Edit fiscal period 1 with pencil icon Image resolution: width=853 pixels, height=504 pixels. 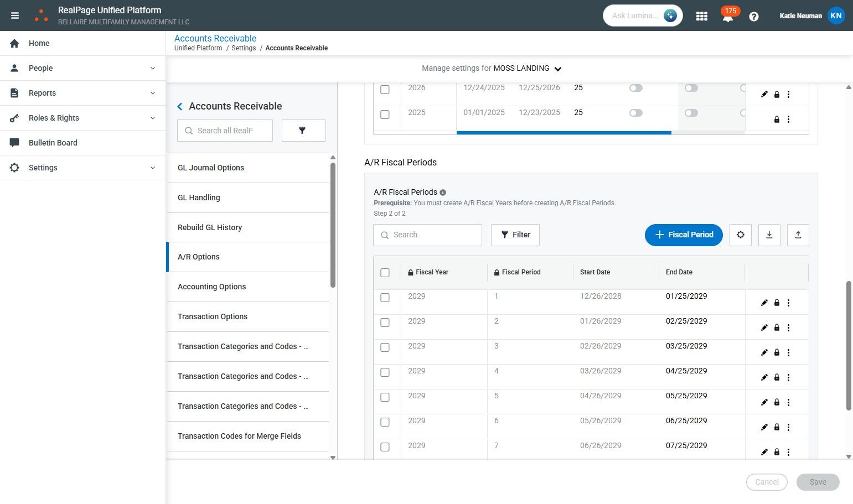point(764,303)
